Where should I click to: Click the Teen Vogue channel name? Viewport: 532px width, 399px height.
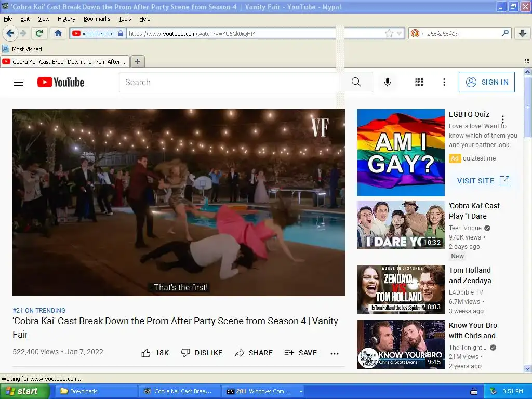click(465, 228)
